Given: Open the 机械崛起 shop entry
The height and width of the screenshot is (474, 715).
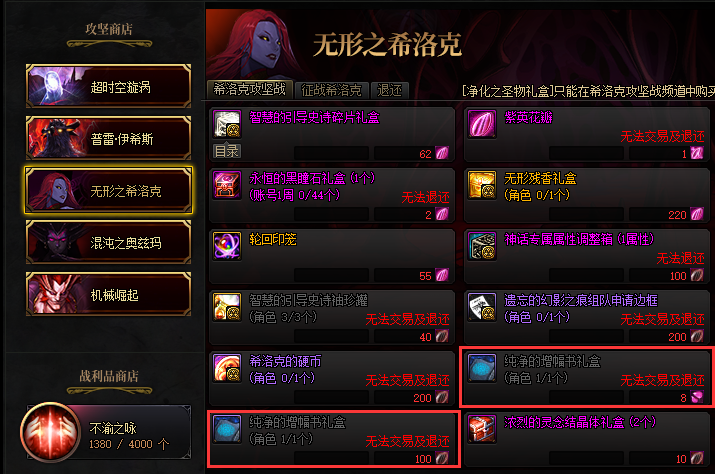Looking at the screenshot, I should [x=109, y=294].
